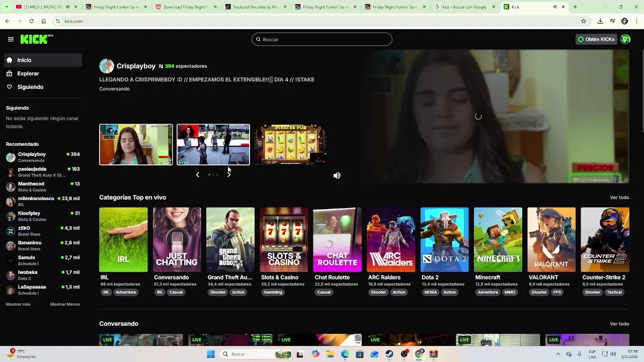This screenshot has height=362, width=644.
Task: Open Bananirou recommended channel
Action: (x=43, y=245)
